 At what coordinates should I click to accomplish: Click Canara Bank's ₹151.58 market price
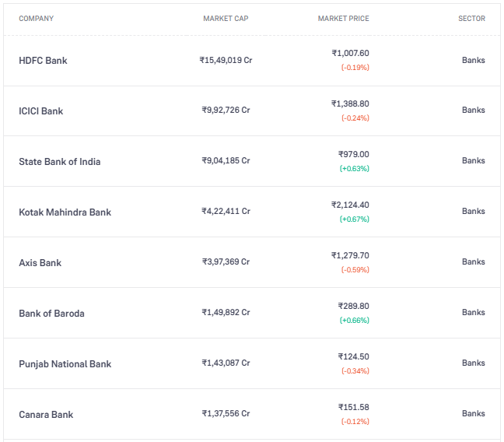click(x=353, y=408)
